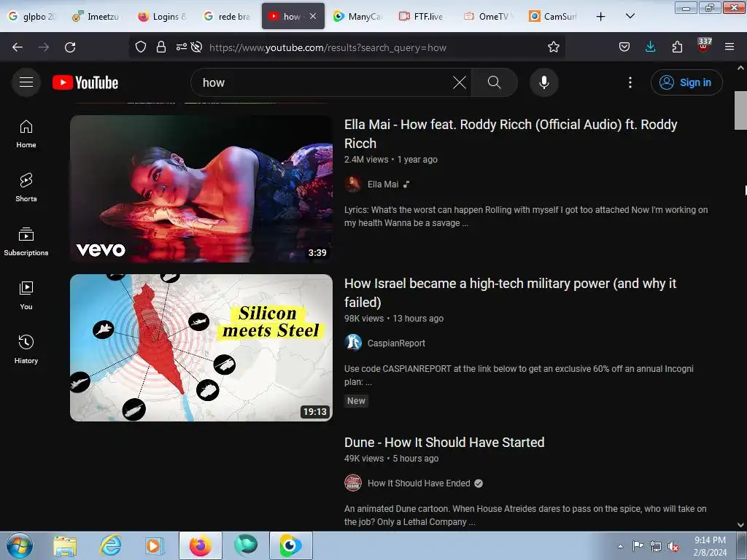
Task: Go to YouTube home via the logo
Action: coord(85,82)
